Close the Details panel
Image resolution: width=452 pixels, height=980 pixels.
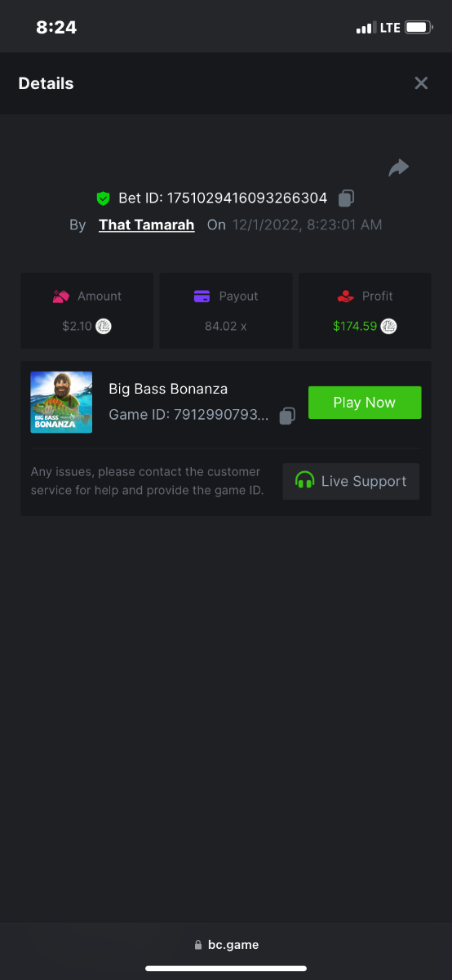click(421, 83)
